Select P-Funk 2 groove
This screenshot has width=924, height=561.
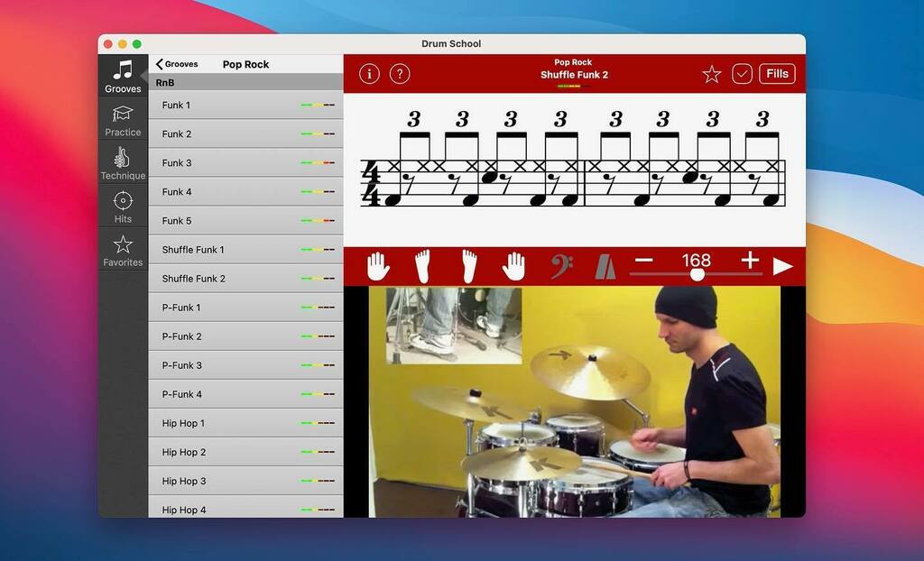coord(245,336)
